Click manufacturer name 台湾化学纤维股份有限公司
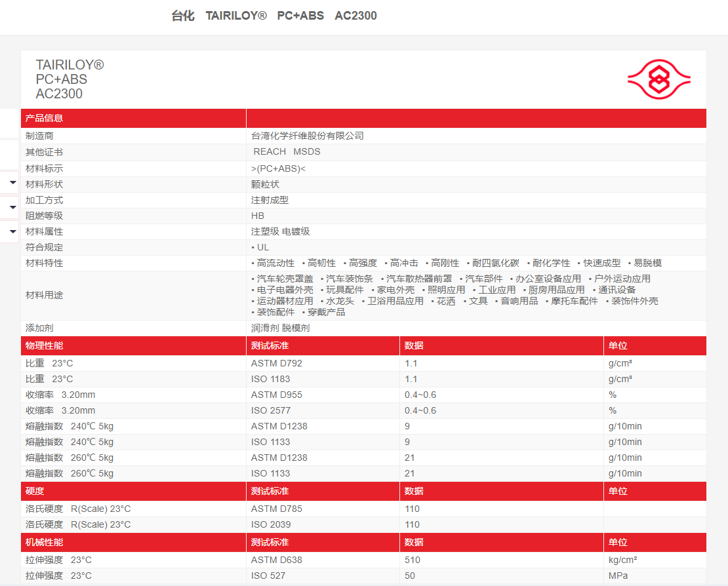 308,136
